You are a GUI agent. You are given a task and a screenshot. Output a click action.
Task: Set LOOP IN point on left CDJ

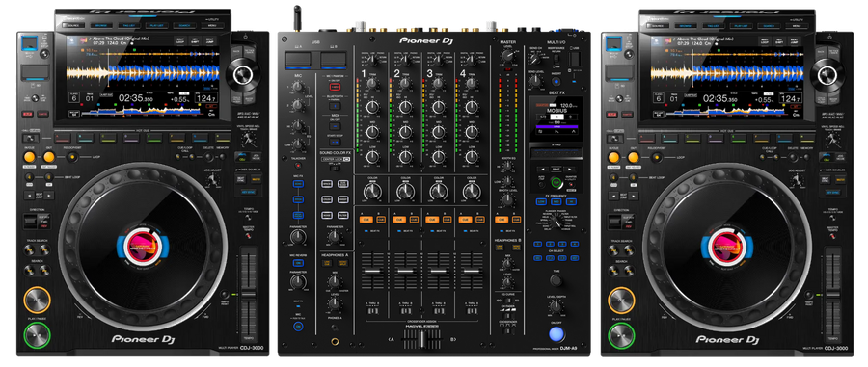pos(28,157)
